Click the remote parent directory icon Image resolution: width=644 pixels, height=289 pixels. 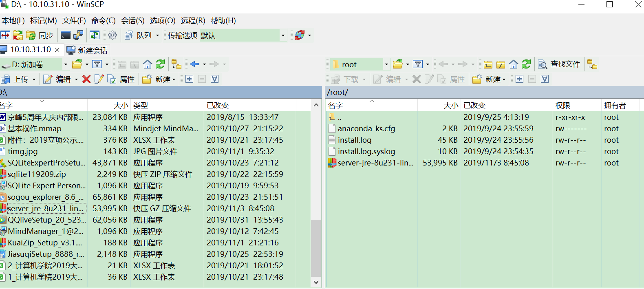click(488, 64)
